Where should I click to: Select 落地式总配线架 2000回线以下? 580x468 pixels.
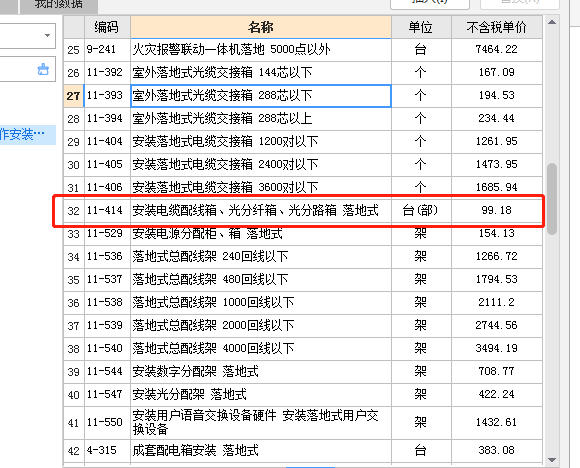tap(261, 326)
